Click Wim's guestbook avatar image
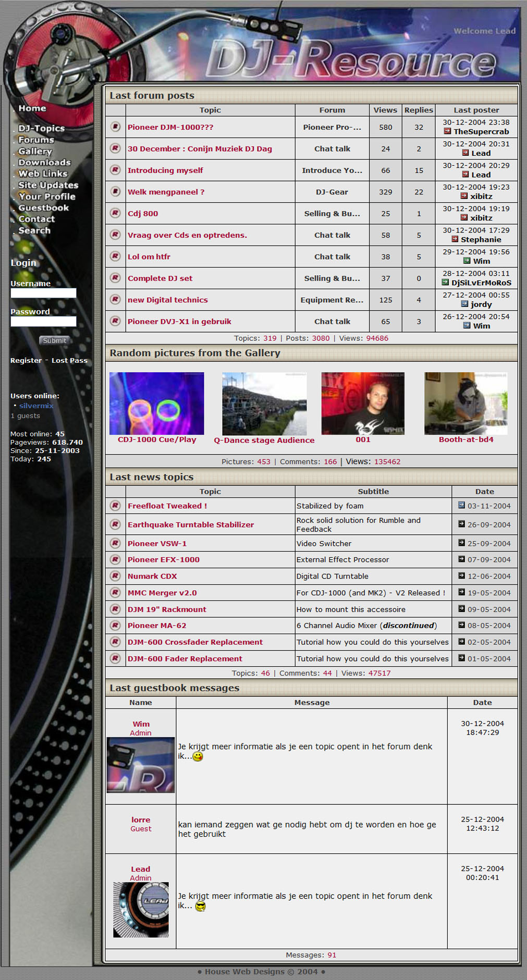 141,765
